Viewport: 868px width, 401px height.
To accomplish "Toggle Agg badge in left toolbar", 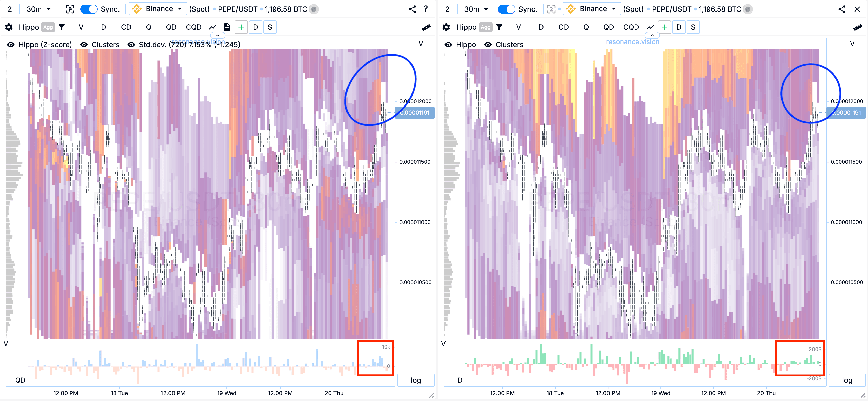I will pos(48,27).
